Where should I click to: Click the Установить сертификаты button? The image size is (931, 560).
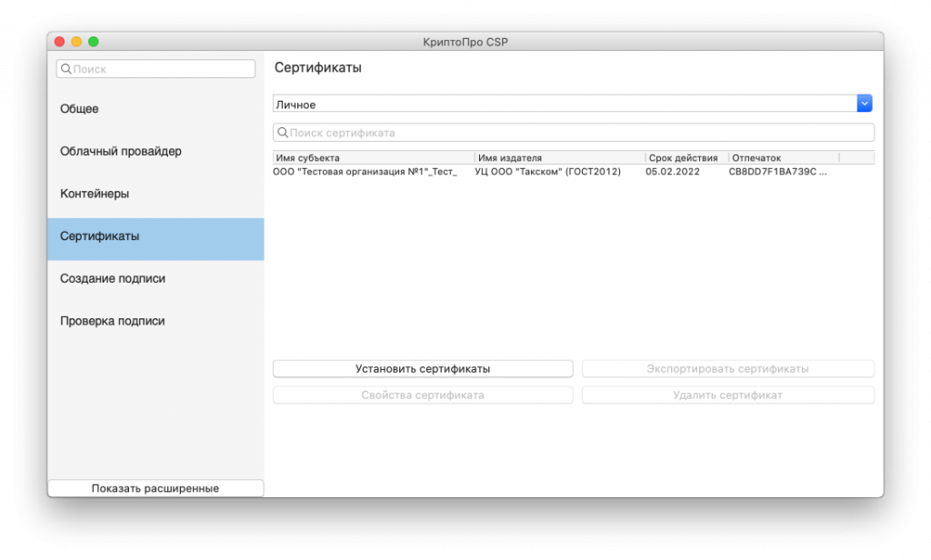[423, 369]
